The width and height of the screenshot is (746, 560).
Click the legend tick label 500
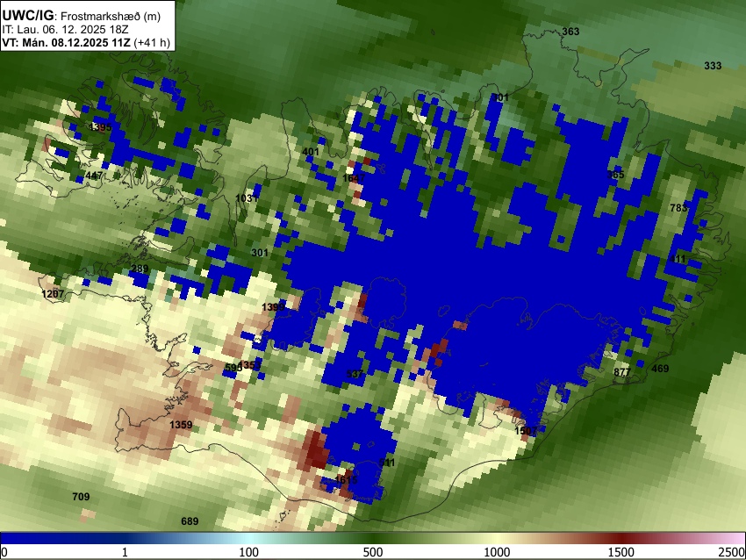coord(373,552)
